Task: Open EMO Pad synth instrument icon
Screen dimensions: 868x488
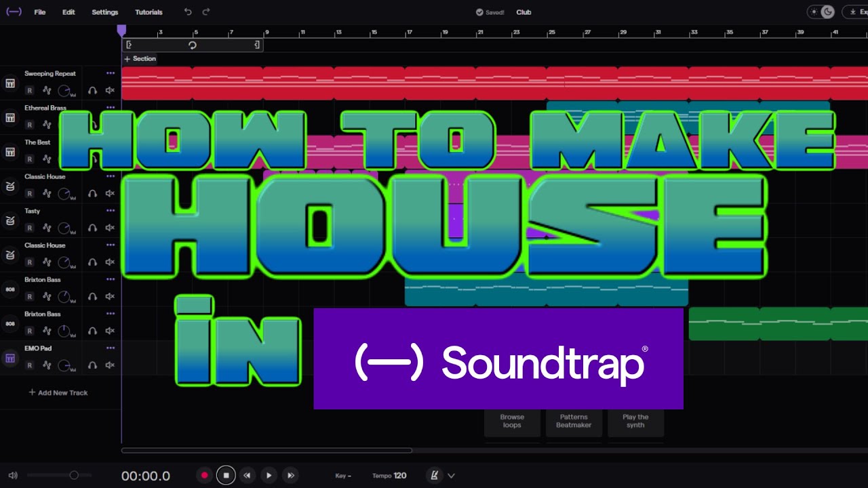Action: [10, 358]
